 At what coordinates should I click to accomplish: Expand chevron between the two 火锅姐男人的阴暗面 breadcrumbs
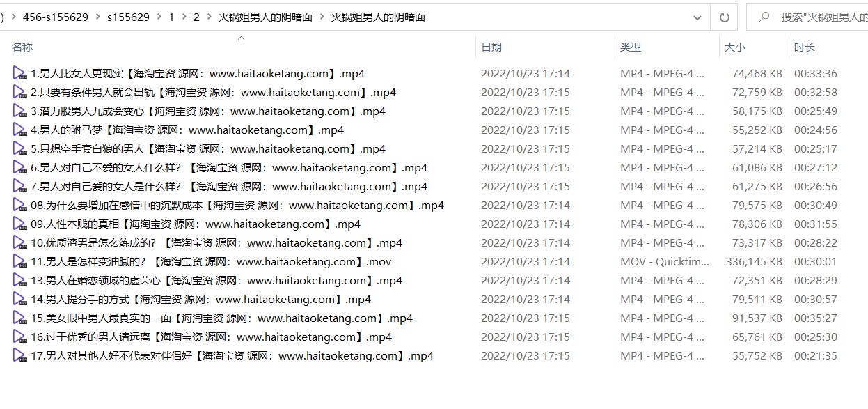(322, 17)
